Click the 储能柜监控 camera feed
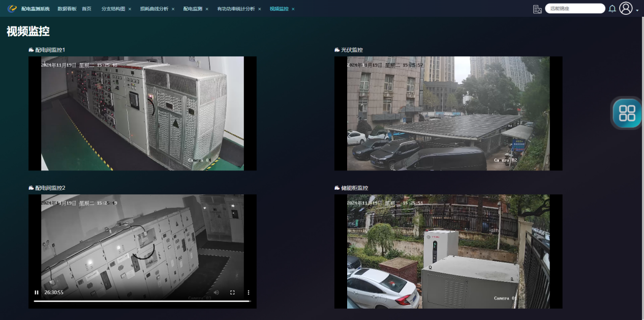Image resolution: width=644 pixels, height=320 pixels. (448, 251)
